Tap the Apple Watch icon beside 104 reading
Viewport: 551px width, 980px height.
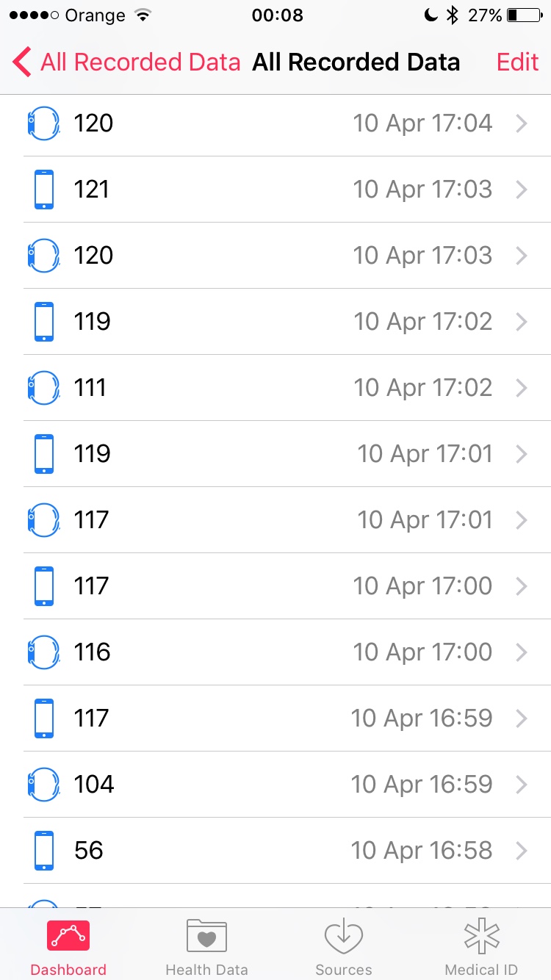[43, 785]
